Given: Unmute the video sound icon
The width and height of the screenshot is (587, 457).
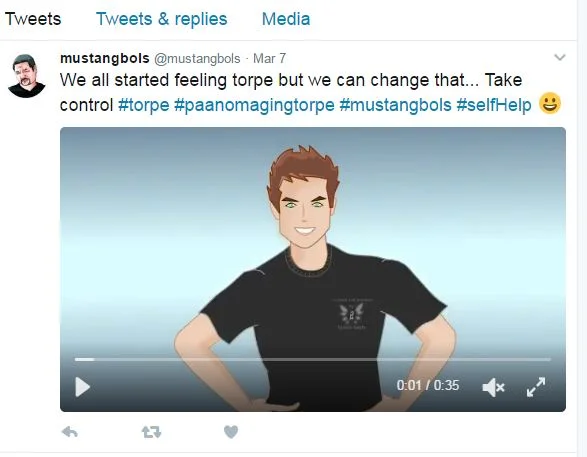Looking at the screenshot, I should 493,387.
